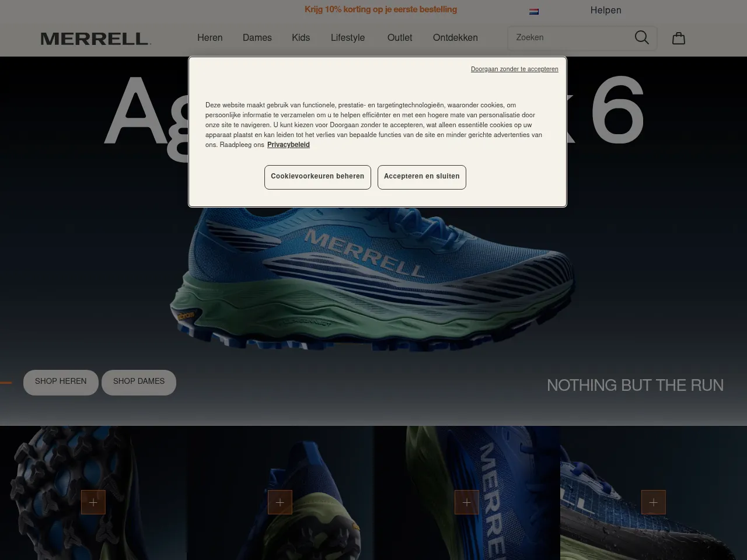The height and width of the screenshot is (560, 747).
Task: Click the Zoeken search input field
Action: click(x=566, y=37)
